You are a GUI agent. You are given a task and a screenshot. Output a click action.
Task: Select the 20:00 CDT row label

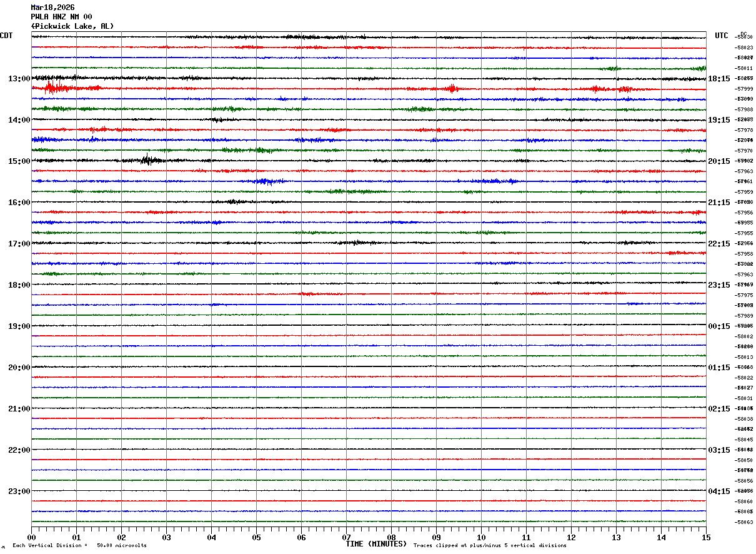[x=19, y=368]
